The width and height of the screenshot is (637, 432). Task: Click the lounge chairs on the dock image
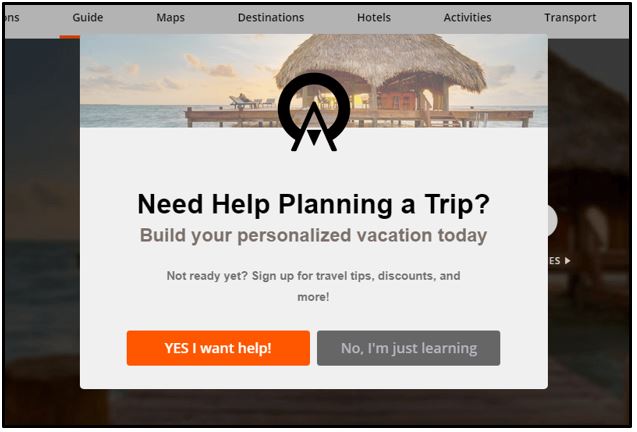point(251,102)
